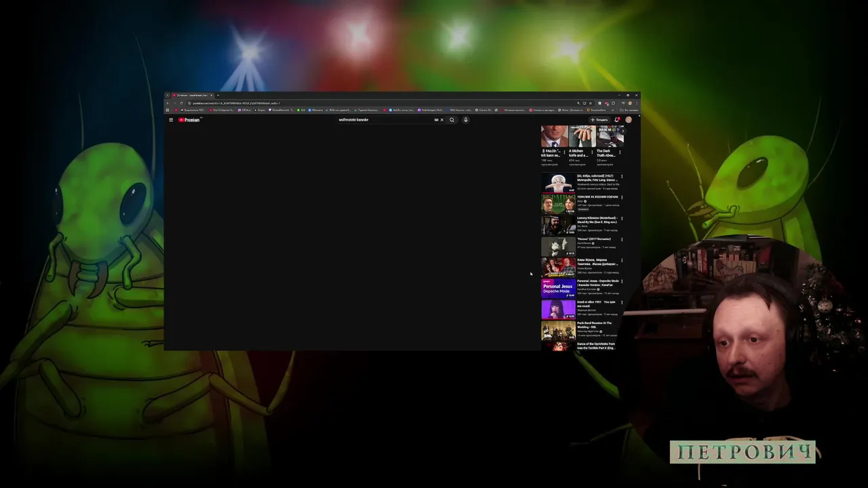Click the Клим Жуков video thumbnail

(x=558, y=267)
